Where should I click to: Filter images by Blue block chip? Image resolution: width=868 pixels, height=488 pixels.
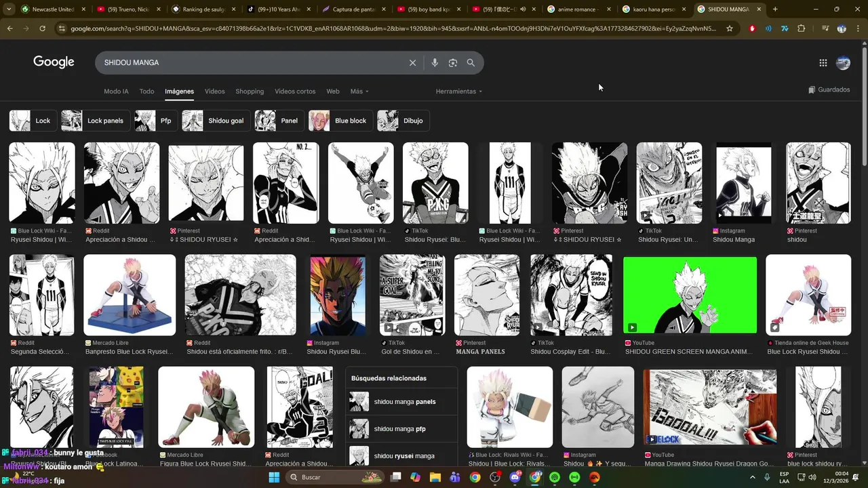[340, 121]
